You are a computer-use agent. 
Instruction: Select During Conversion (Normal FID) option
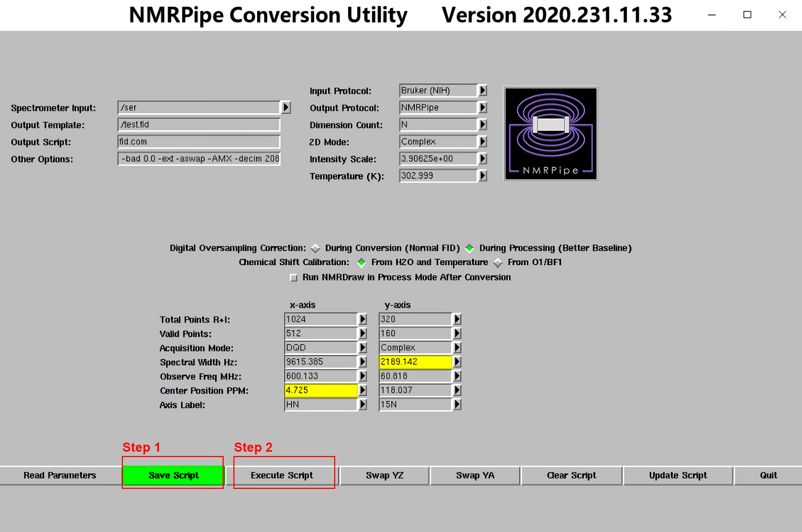(316, 248)
